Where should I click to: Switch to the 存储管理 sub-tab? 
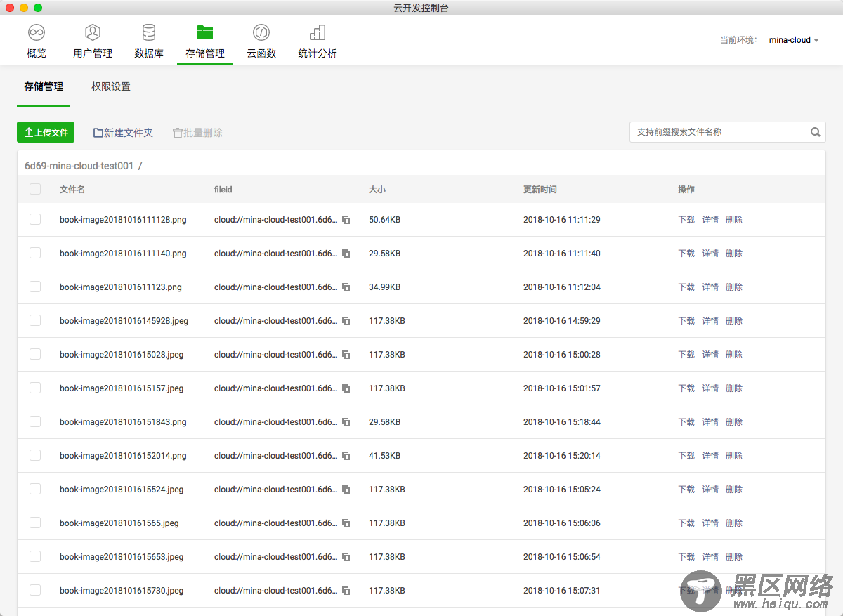tap(44, 86)
